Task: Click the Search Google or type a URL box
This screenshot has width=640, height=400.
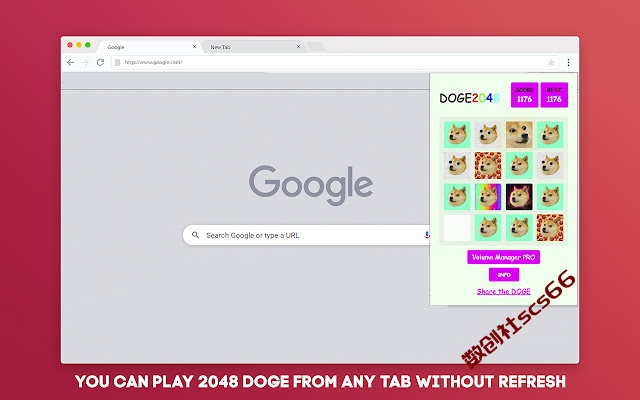Action: coord(306,235)
